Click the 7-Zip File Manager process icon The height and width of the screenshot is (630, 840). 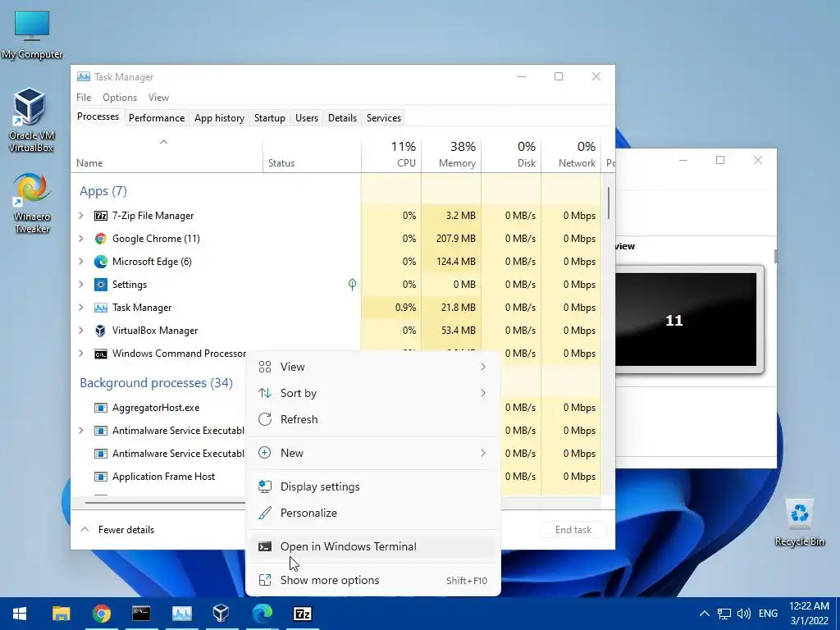coord(101,216)
